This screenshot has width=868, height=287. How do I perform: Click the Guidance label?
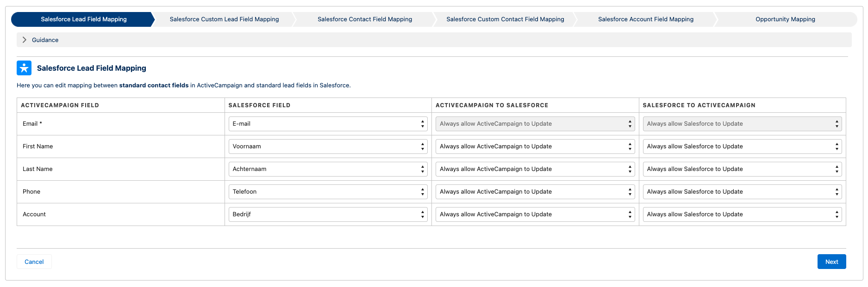45,40
